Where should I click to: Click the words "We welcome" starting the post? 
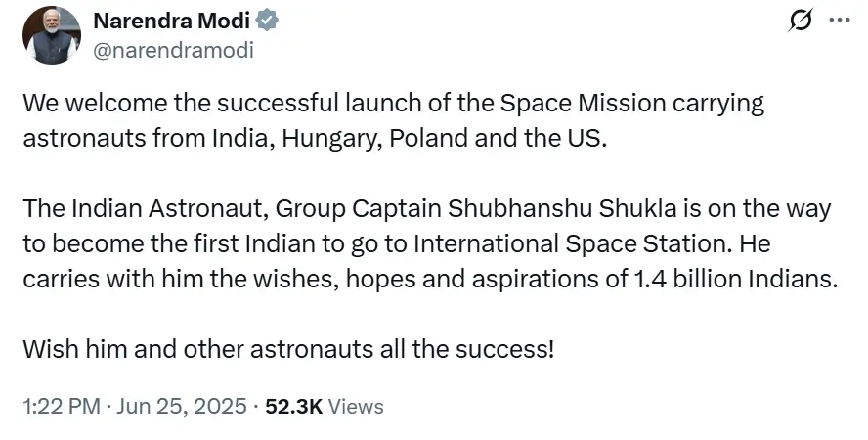tap(81, 105)
